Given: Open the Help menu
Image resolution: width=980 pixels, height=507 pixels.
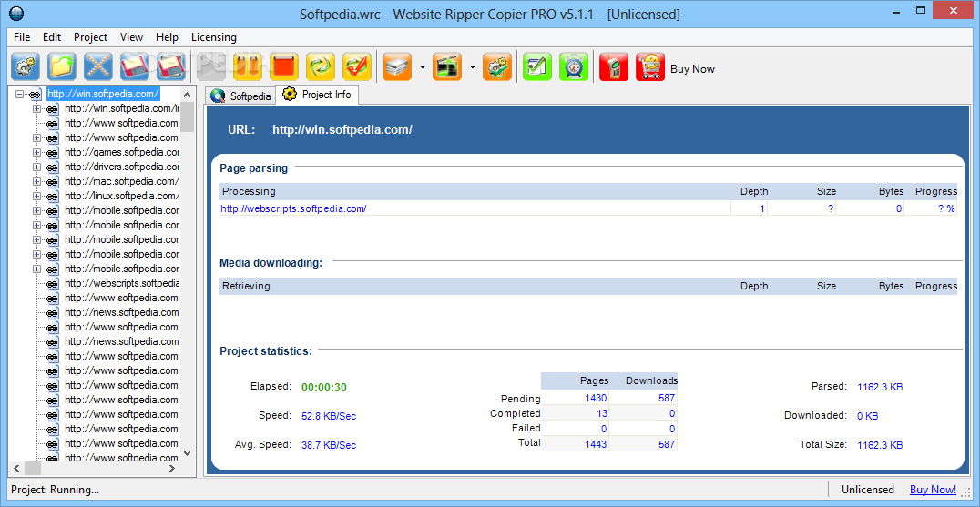Looking at the screenshot, I should pos(167,37).
